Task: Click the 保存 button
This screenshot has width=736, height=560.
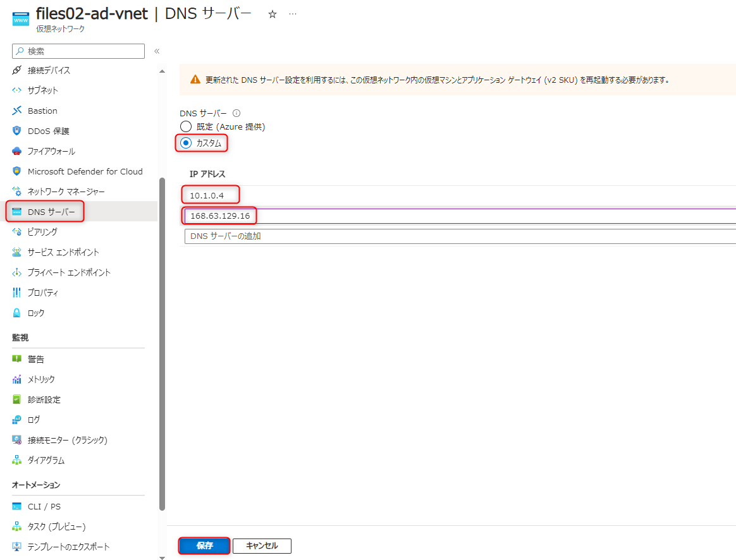Action: click(204, 546)
